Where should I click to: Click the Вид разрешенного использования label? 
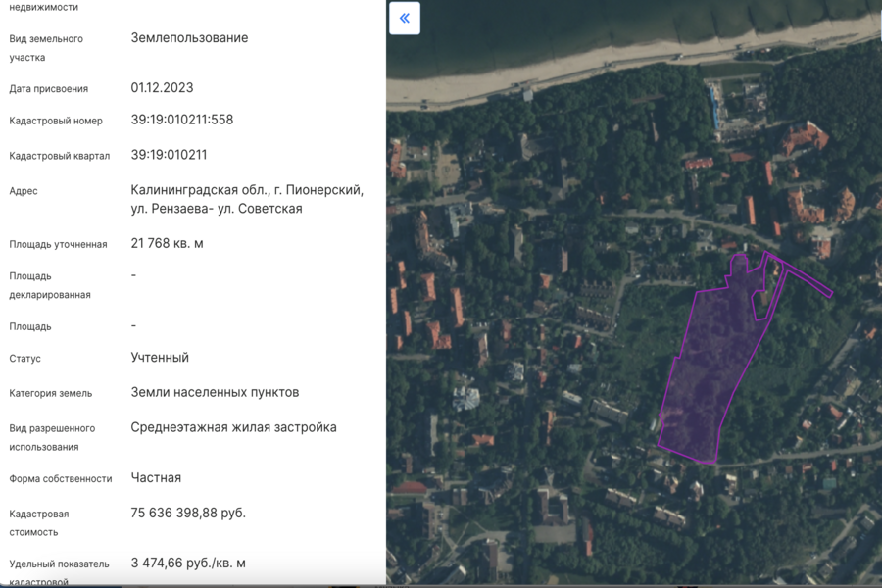(x=52, y=437)
